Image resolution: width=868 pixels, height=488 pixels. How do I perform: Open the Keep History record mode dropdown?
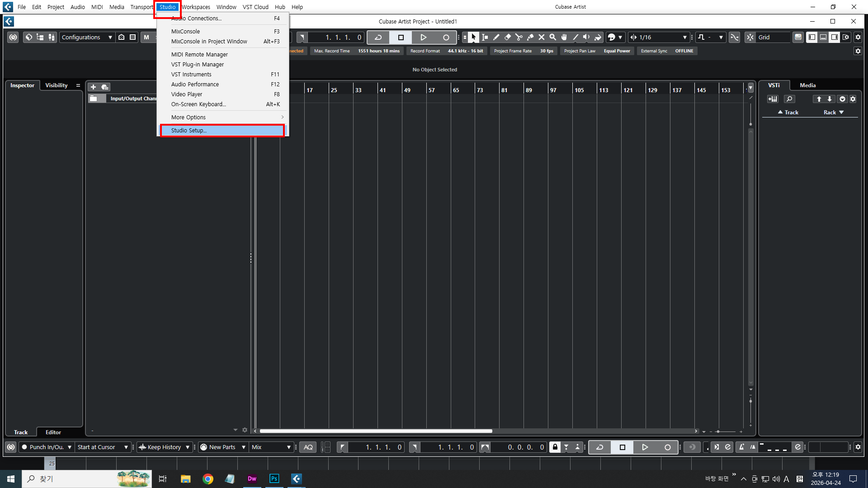165,447
